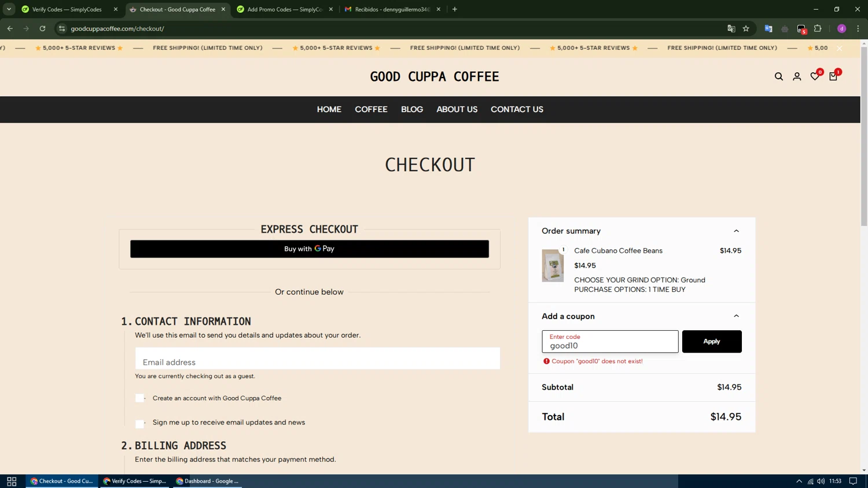Show hidden system tray icons
This screenshot has height=488, width=868.
[799, 481]
